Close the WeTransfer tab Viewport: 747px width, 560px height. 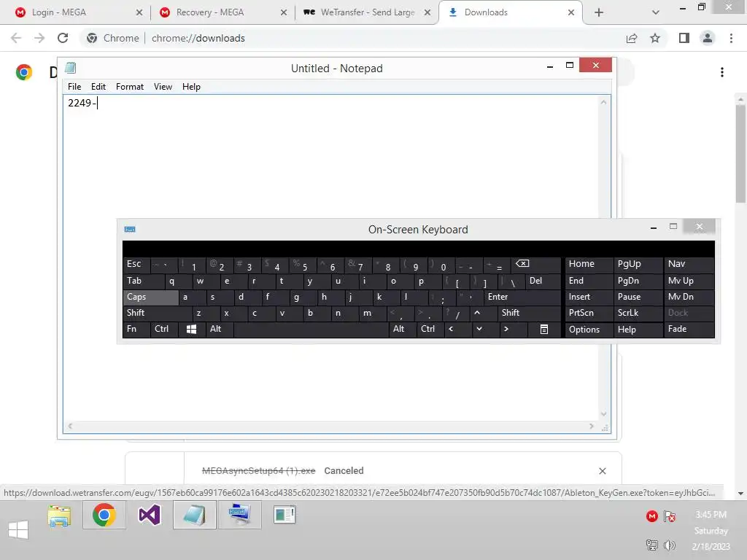pos(427,12)
